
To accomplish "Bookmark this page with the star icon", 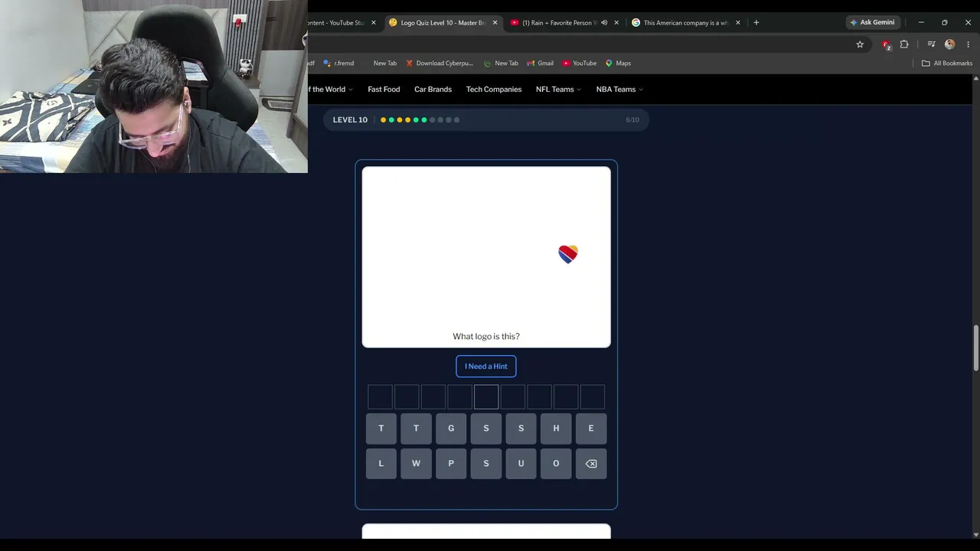I will click(860, 44).
